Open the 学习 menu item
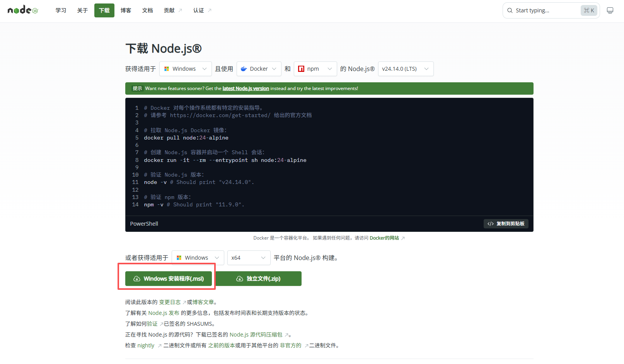Screen dimensions: 624x364 point(61,10)
